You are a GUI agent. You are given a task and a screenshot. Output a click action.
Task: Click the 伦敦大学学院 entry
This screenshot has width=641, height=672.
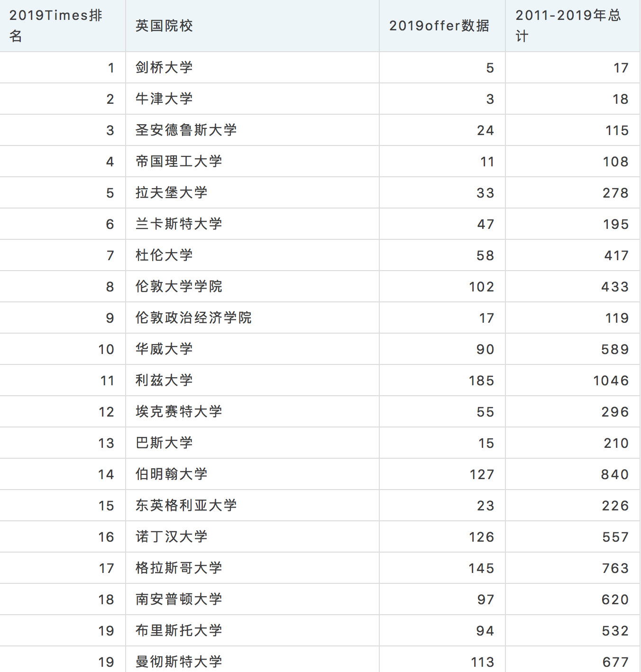[179, 286]
